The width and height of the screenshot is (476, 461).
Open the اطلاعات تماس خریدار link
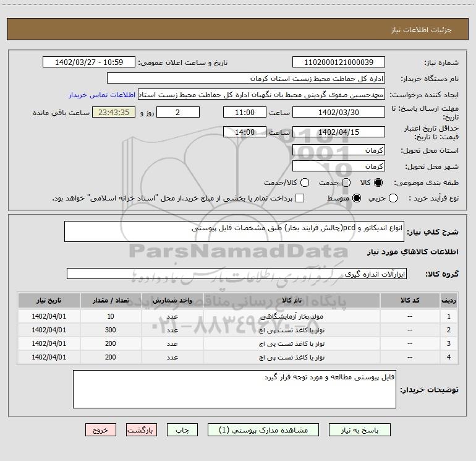point(102,95)
